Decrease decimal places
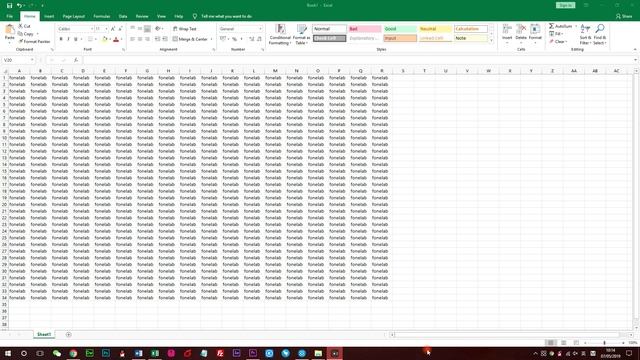This screenshot has width=640, height=360. click(259, 39)
